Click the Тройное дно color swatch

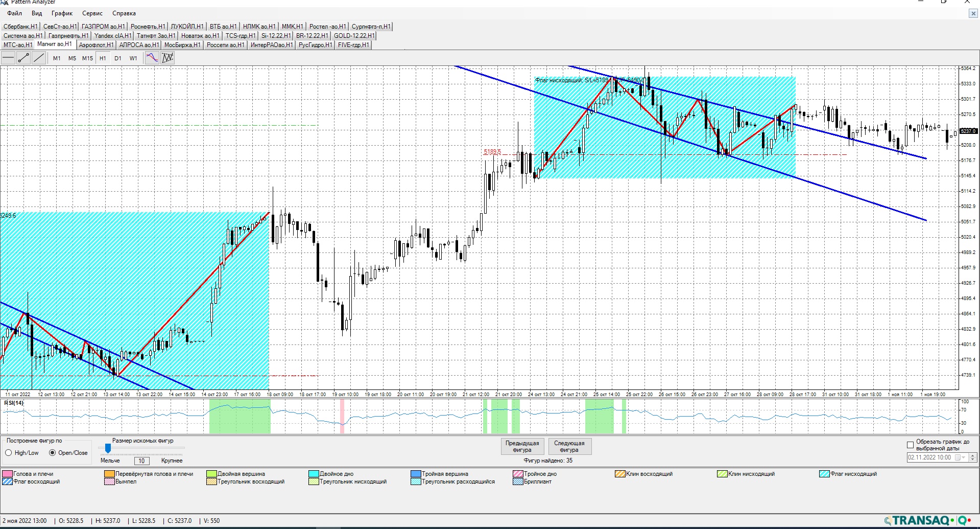click(518, 474)
